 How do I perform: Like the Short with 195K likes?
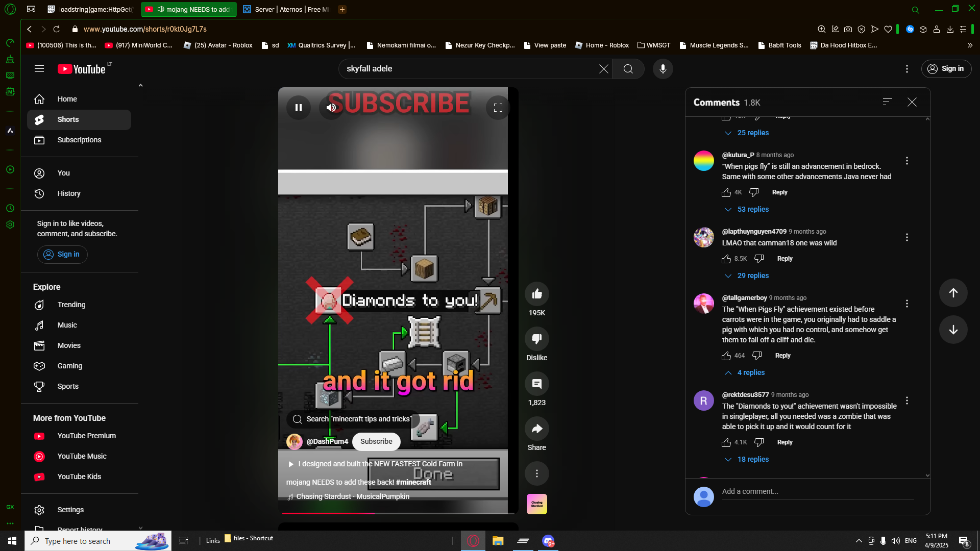(537, 294)
